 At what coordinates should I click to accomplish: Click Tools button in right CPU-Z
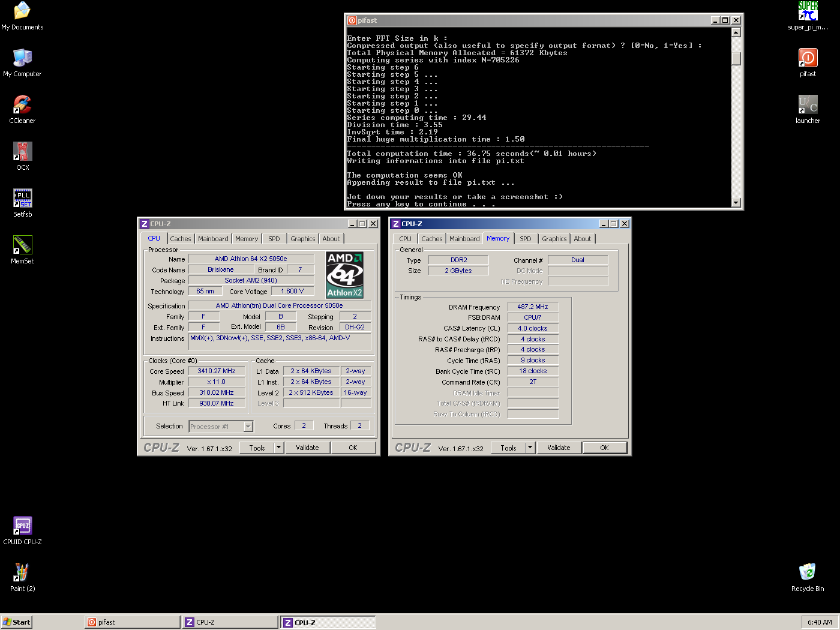[x=509, y=448]
